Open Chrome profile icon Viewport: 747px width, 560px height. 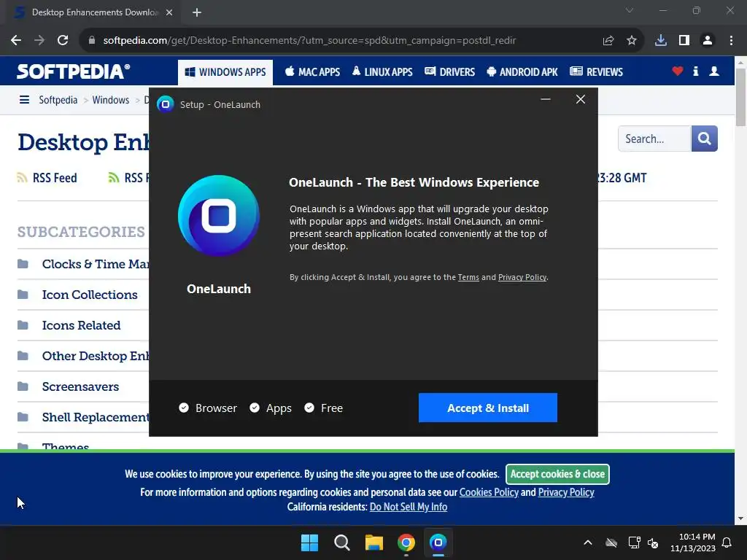708,41
